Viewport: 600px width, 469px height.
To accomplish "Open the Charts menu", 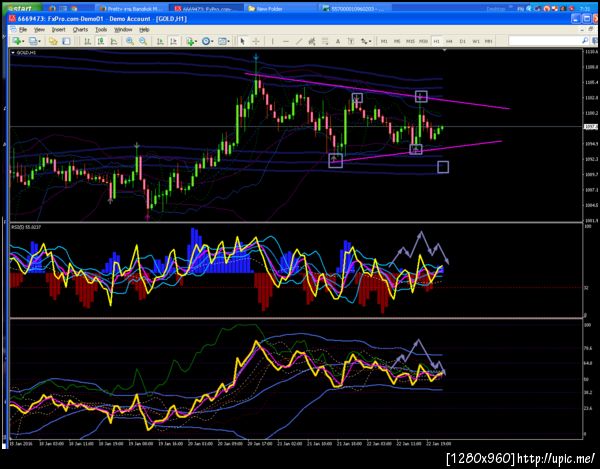I will [80, 29].
